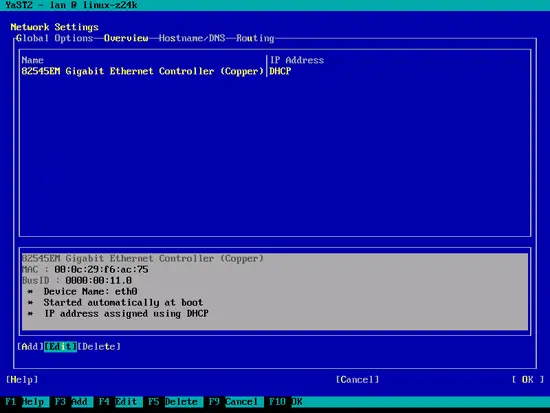Image resolution: width=550 pixels, height=413 pixels.
Task: Confirm with the [ OK ] button
Action: click(x=528, y=379)
